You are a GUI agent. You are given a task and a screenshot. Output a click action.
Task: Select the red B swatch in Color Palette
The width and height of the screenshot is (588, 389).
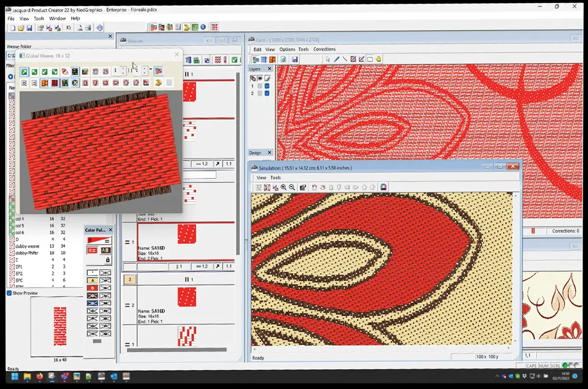92,288
